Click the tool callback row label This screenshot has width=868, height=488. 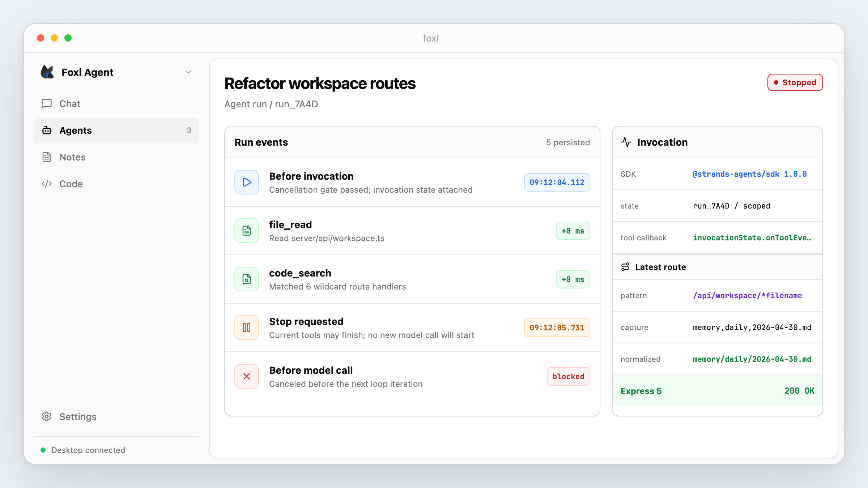643,237
